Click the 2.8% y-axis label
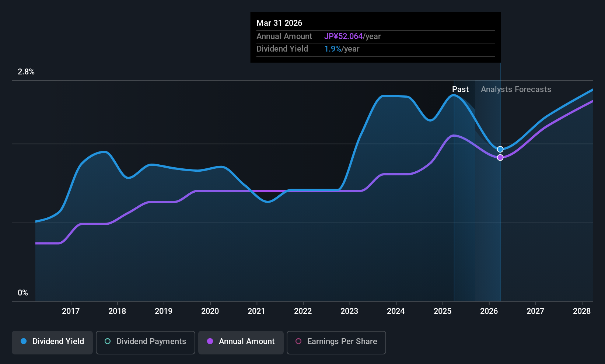Screen dimensions: 605x364 click(x=26, y=72)
